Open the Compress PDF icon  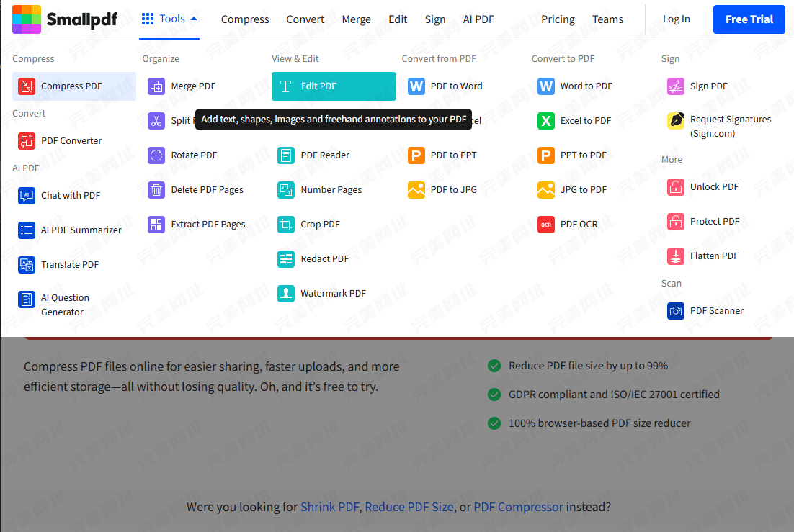click(x=27, y=86)
